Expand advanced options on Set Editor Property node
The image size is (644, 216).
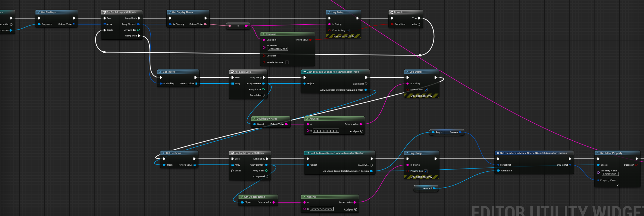[617, 185]
